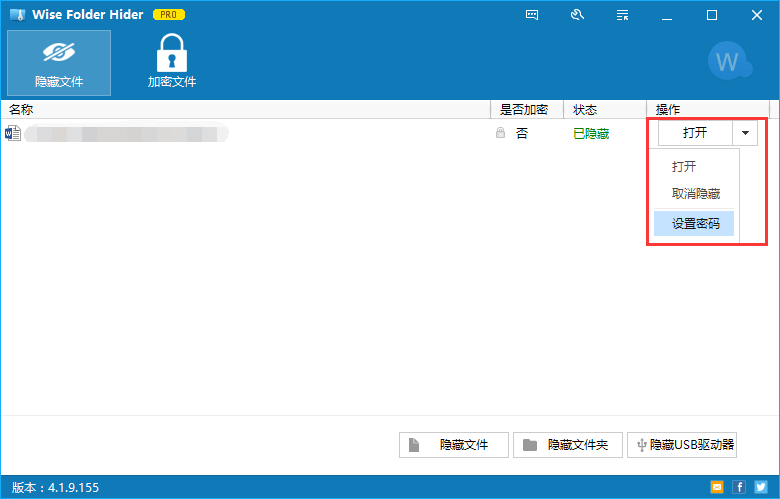Viewport: 780px width, 499px height.
Task: Click the 打开 (Open) button in the file row
Action: (x=695, y=133)
